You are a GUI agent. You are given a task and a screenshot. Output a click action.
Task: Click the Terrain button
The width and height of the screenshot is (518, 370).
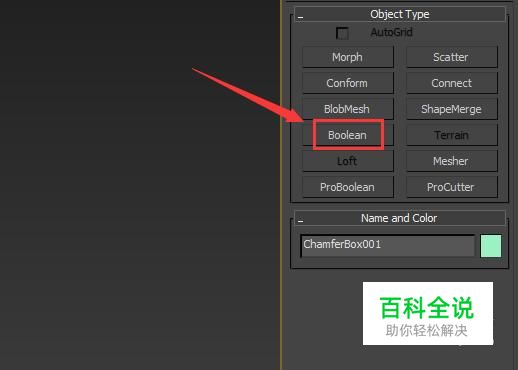pyautogui.click(x=452, y=135)
